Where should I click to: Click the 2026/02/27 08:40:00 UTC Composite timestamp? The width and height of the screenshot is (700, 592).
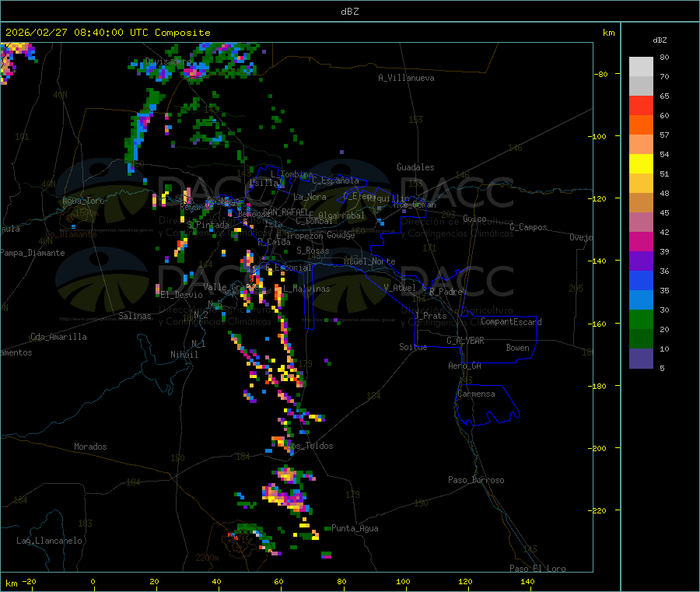[107, 33]
